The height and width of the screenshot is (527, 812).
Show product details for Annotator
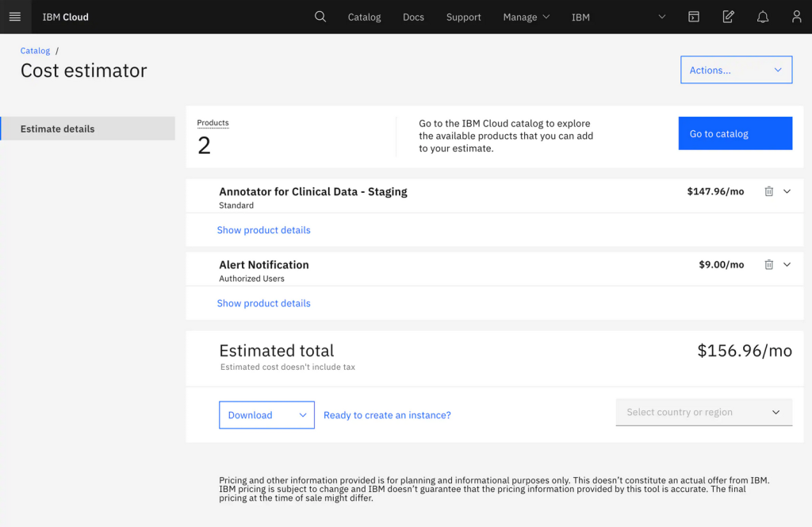click(263, 230)
